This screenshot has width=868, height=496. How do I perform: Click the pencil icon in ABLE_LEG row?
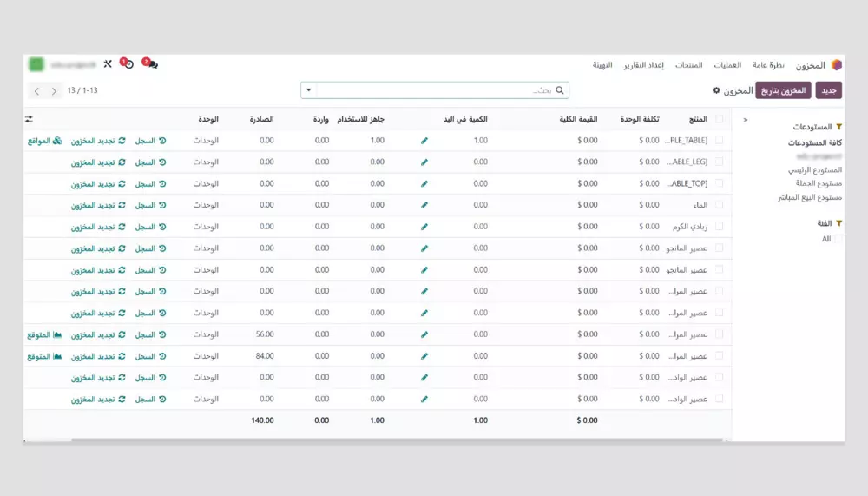click(424, 162)
